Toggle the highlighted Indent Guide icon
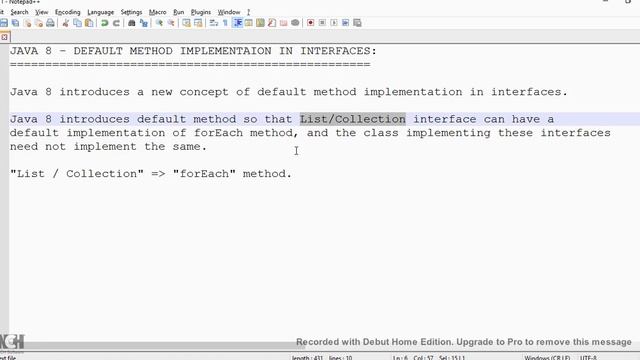The height and width of the screenshot is (360, 640). click(238, 23)
